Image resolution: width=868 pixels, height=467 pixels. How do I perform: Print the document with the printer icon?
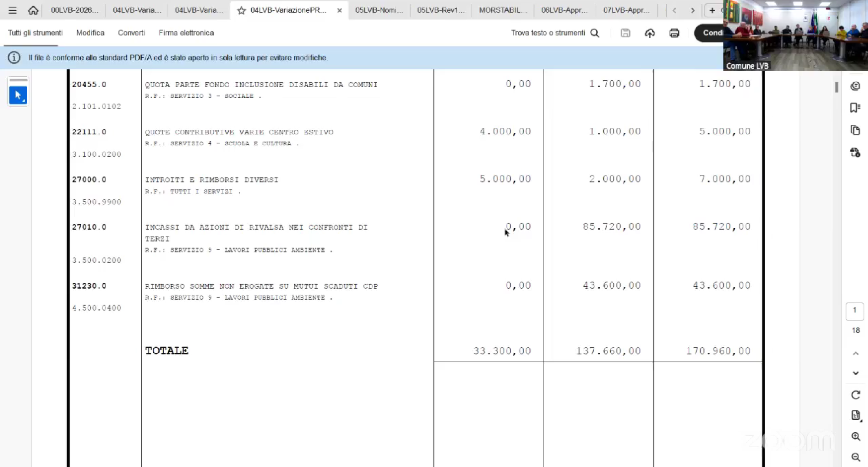click(x=674, y=33)
